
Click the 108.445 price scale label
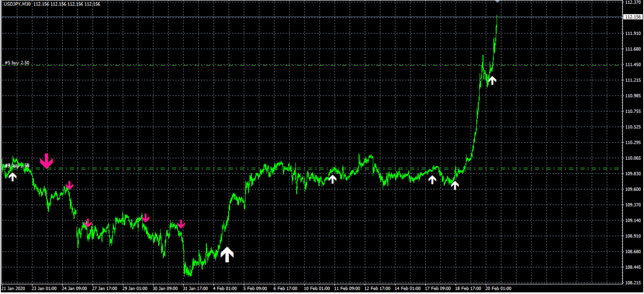coord(633,267)
